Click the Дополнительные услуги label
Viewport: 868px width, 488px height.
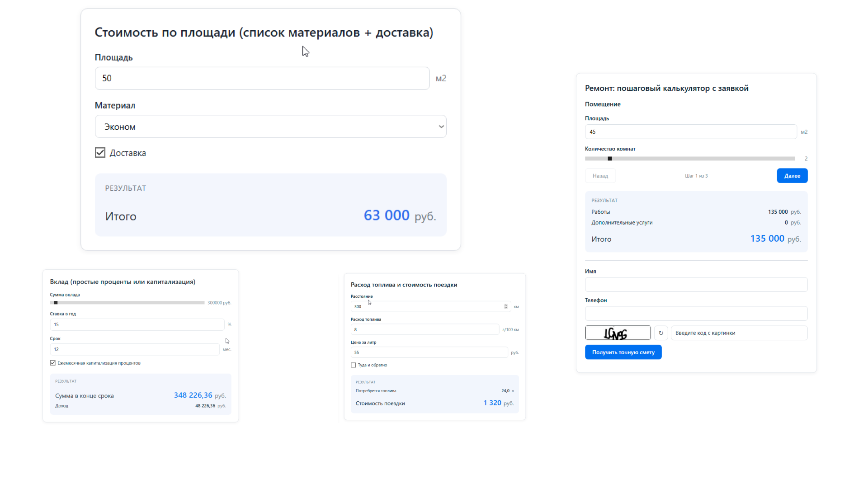tap(622, 223)
